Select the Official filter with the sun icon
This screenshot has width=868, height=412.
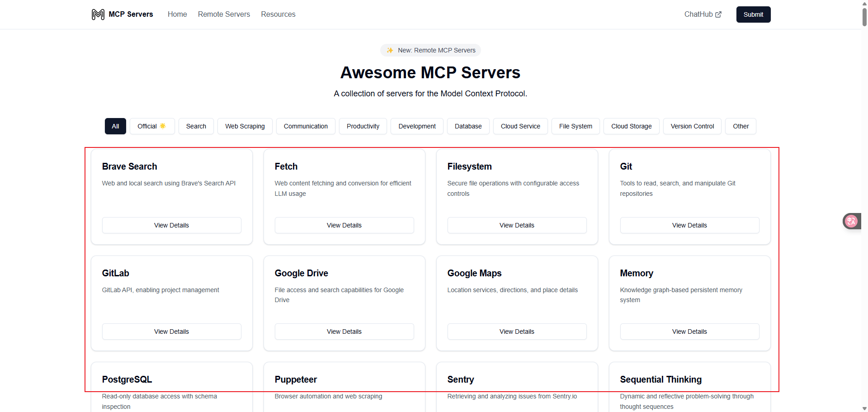152,126
